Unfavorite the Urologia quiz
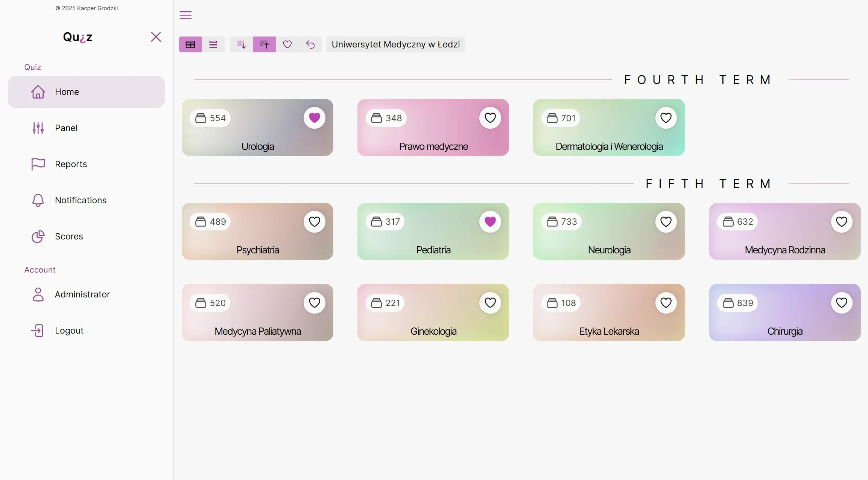 [x=315, y=118]
